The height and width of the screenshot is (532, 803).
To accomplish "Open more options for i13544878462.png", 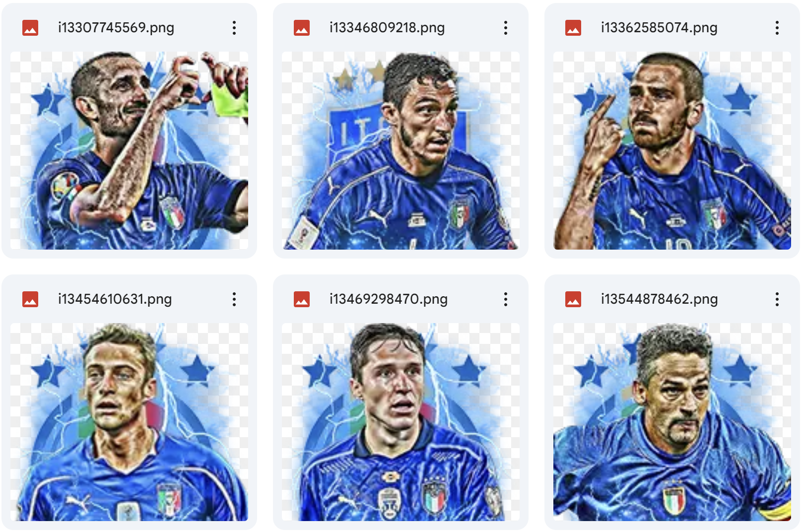I will pos(777,299).
